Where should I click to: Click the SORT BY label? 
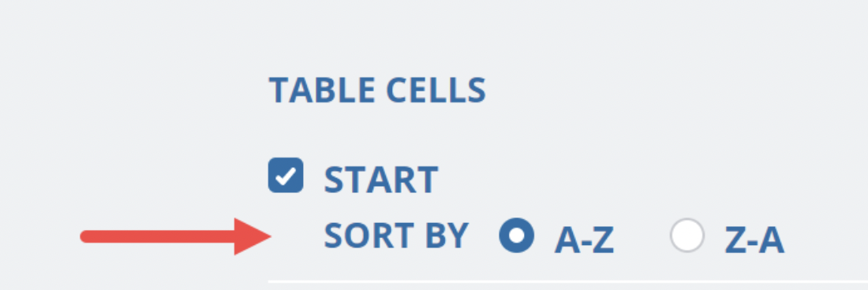396,236
